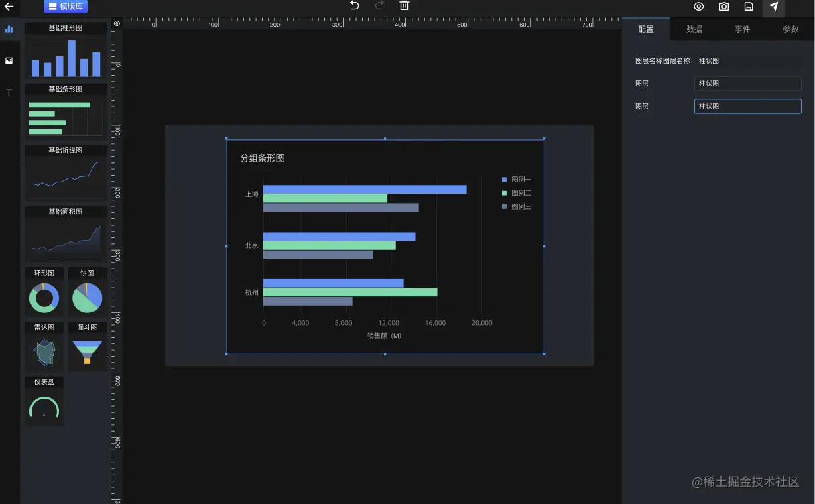Choose the 漏斗图 funnel chart thumbnail

coord(87,346)
